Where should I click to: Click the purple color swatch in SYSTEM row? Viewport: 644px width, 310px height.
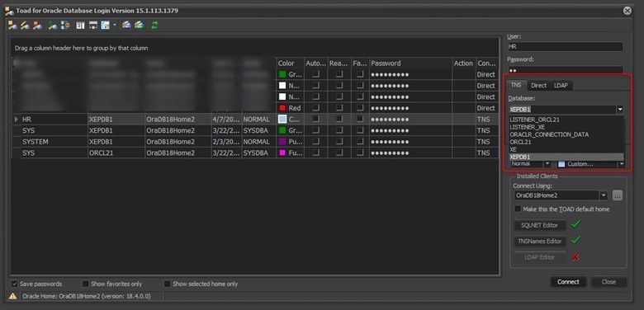pyautogui.click(x=282, y=142)
